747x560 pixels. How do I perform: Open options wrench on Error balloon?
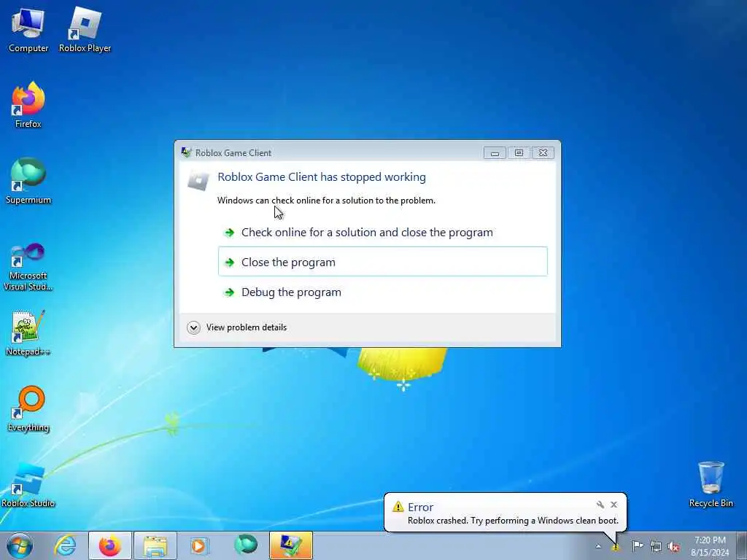click(x=600, y=505)
